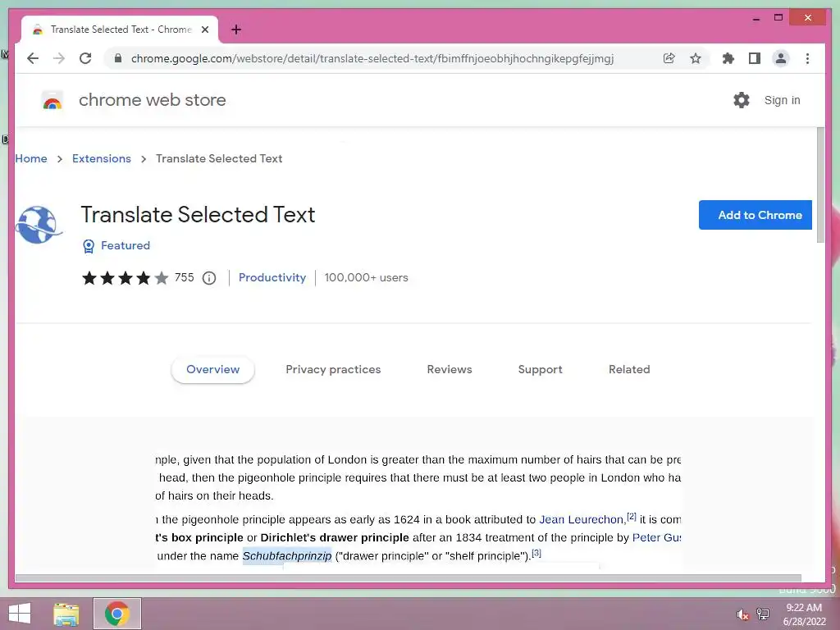Click the vertical page scrollbar
Viewport: 840px width, 630px height.
[820, 185]
